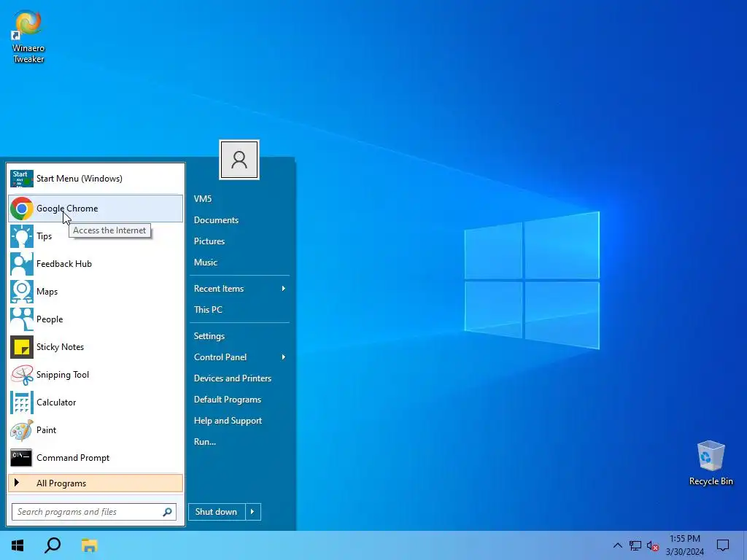
Task: Click the Calculator label text
Action: (x=56, y=402)
